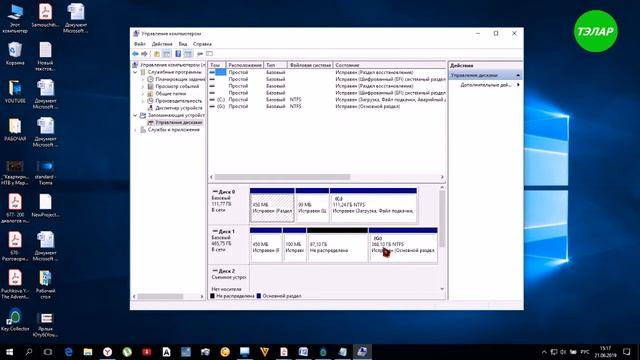Show hidden tray icons chevron
The height and width of the screenshot is (360, 640).
click(x=544, y=352)
